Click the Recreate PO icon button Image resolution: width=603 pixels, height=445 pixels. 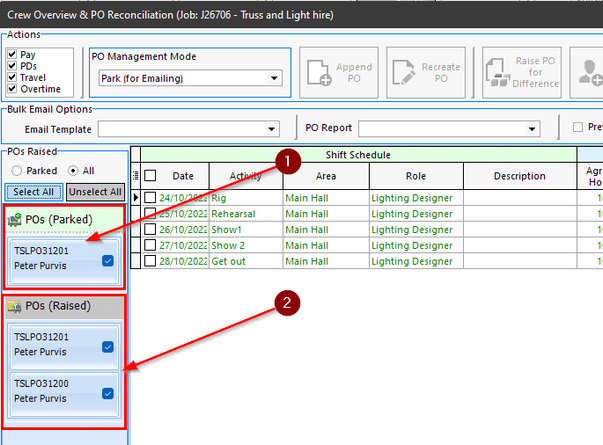[x=427, y=72]
